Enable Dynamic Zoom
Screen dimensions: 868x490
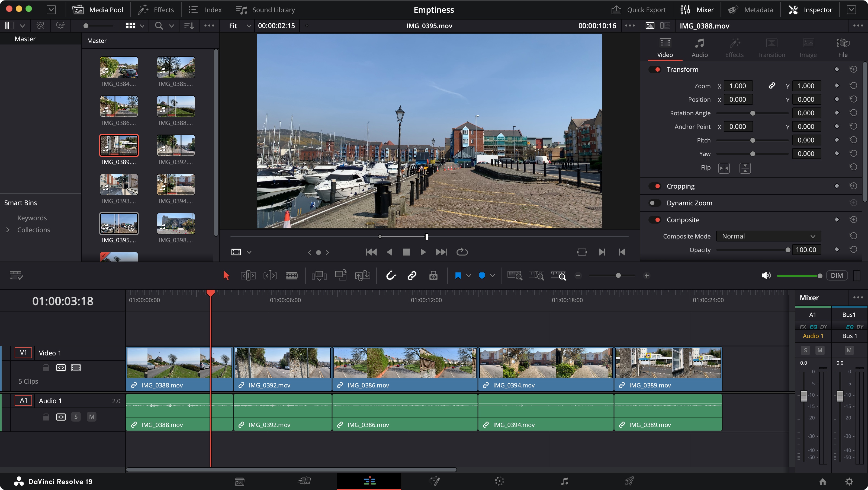pyautogui.click(x=654, y=203)
